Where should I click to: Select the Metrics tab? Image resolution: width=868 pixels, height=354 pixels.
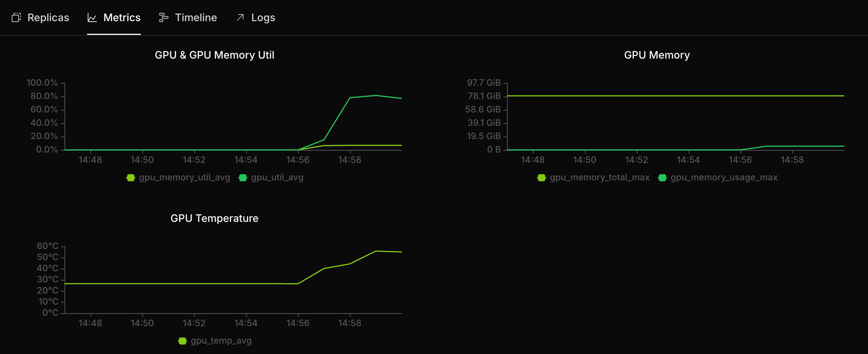[114, 17]
